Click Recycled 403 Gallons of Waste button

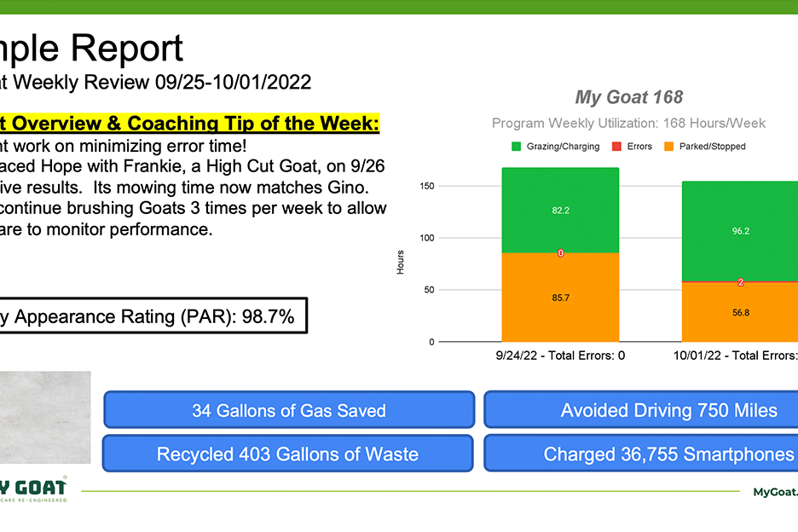point(288,453)
